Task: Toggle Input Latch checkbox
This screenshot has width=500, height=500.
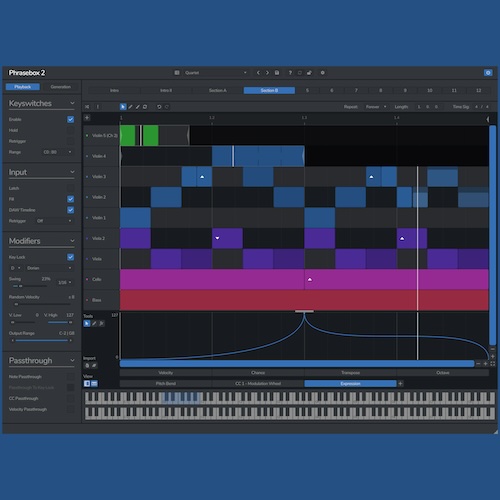Action: point(70,188)
